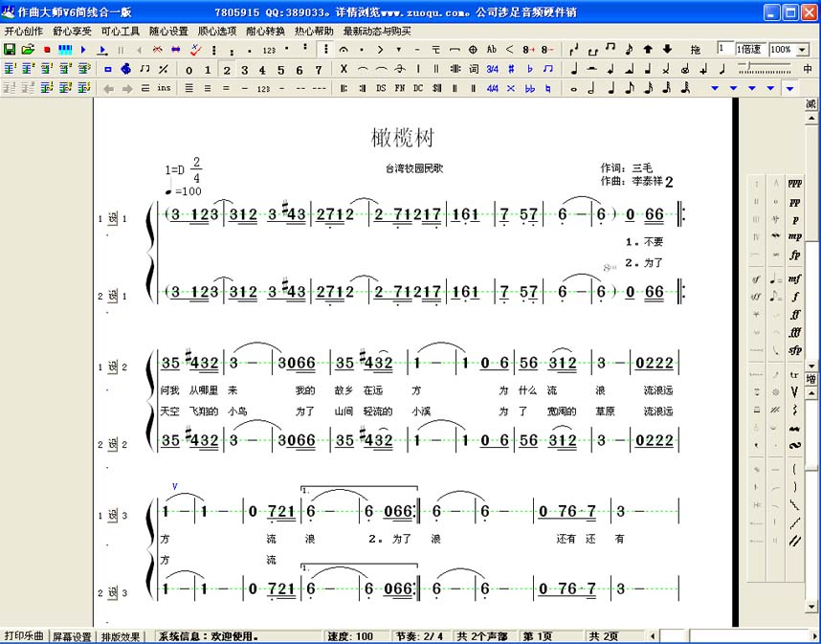This screenshot has width=821, height=644.
Task: Select note number 1
Action: click(x=208, y=70)
